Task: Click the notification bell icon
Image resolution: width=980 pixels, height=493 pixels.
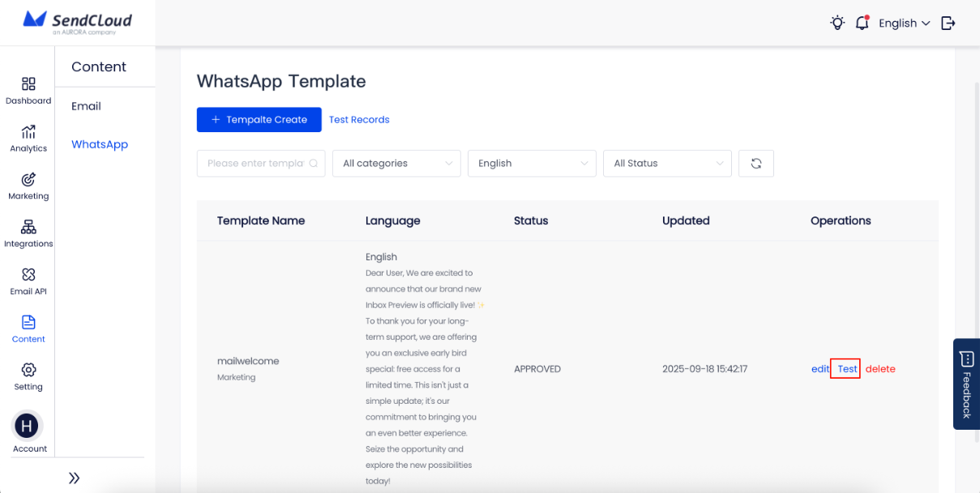Action: (861, 23)
